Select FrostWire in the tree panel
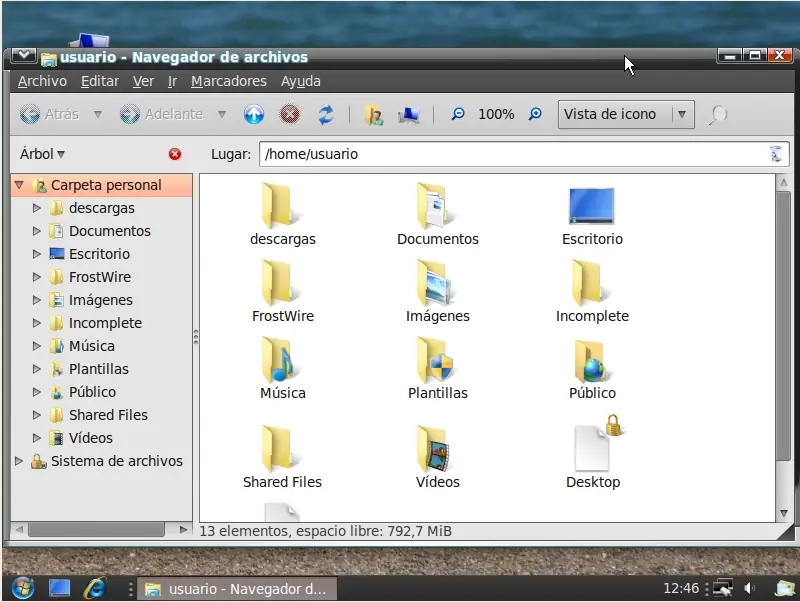 pyautogui.click(x=100, y=277)
